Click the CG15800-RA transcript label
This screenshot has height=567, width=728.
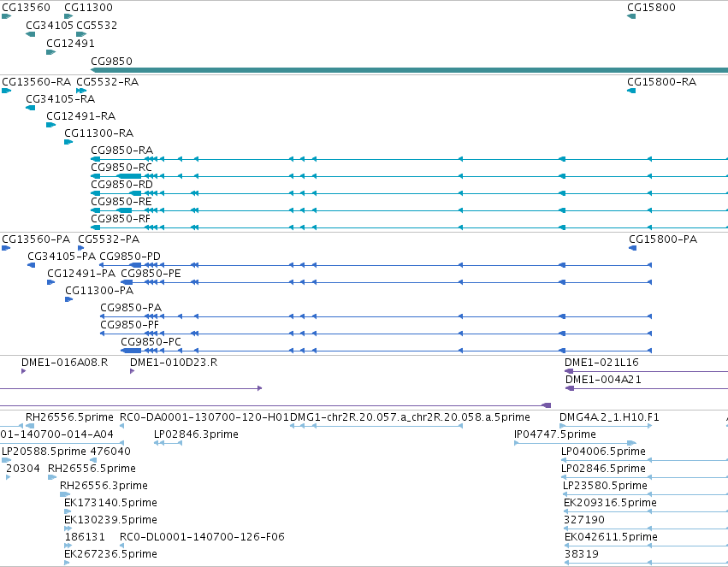661,82
